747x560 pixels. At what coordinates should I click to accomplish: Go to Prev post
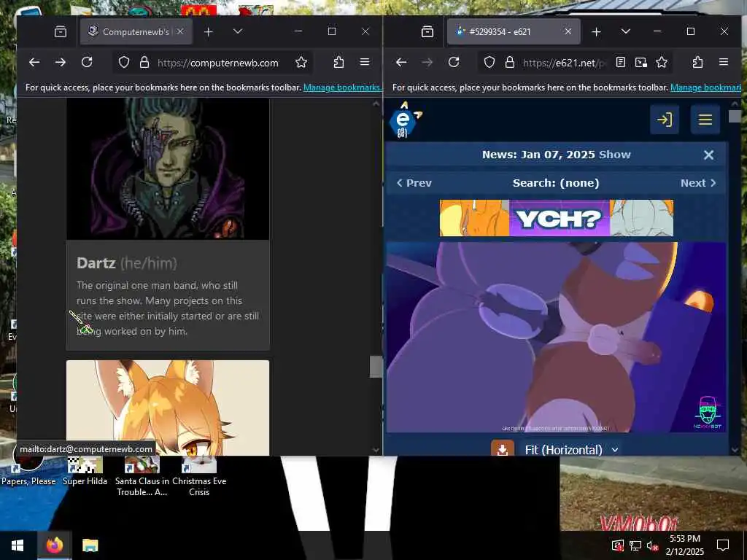coord(414,183)
